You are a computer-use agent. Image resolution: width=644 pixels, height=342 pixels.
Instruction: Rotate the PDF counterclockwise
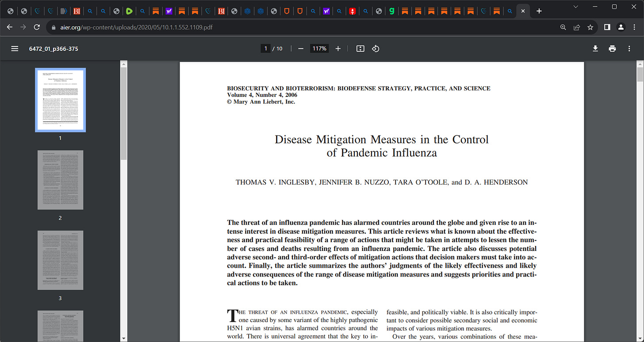tap(376, 49)
